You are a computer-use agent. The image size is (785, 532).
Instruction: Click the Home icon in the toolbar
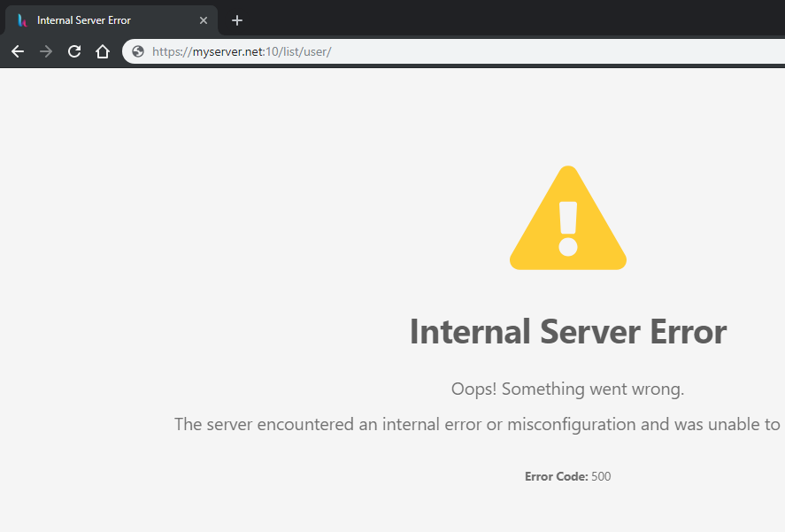(x=103, y=51)
